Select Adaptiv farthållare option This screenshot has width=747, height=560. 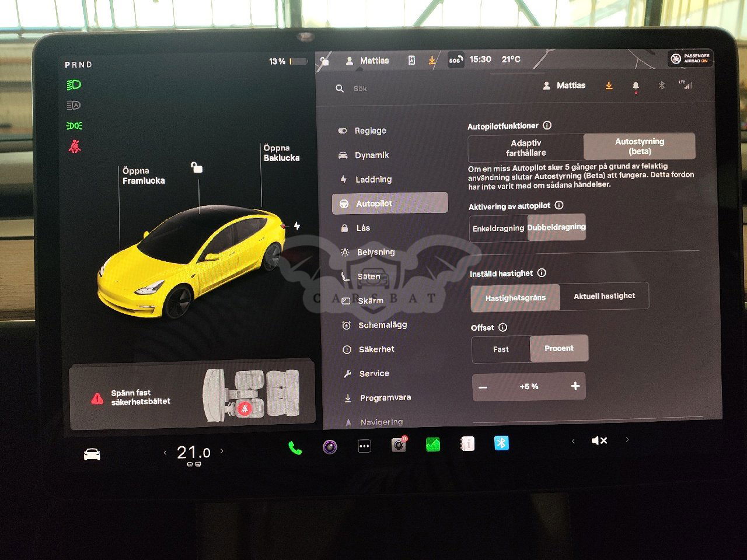point(526,148)
